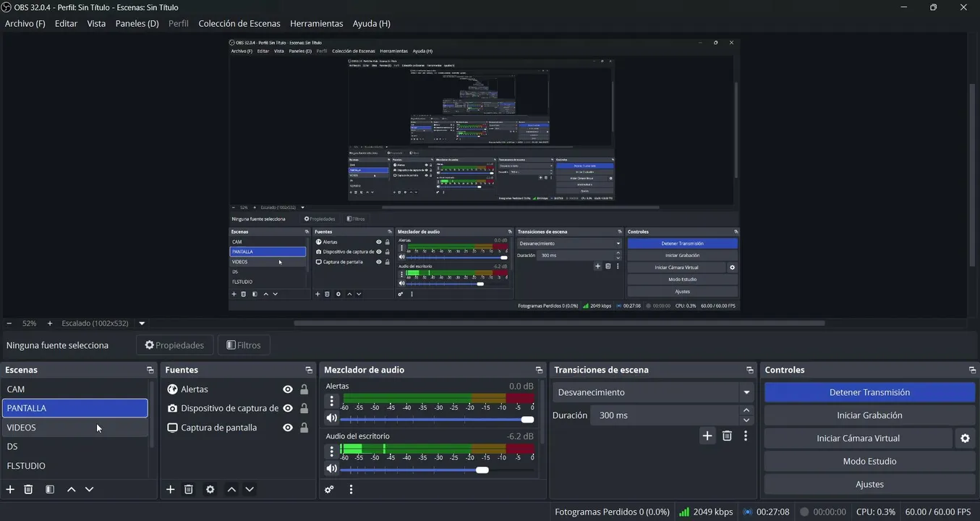
Task: Select the CAM scene
Action: tap(75, 389)
